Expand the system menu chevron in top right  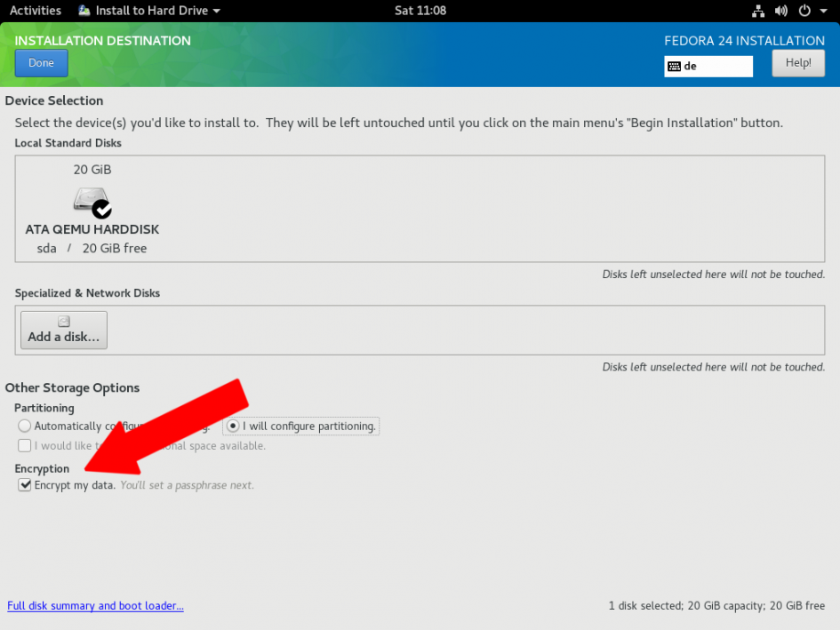point(823,11)
